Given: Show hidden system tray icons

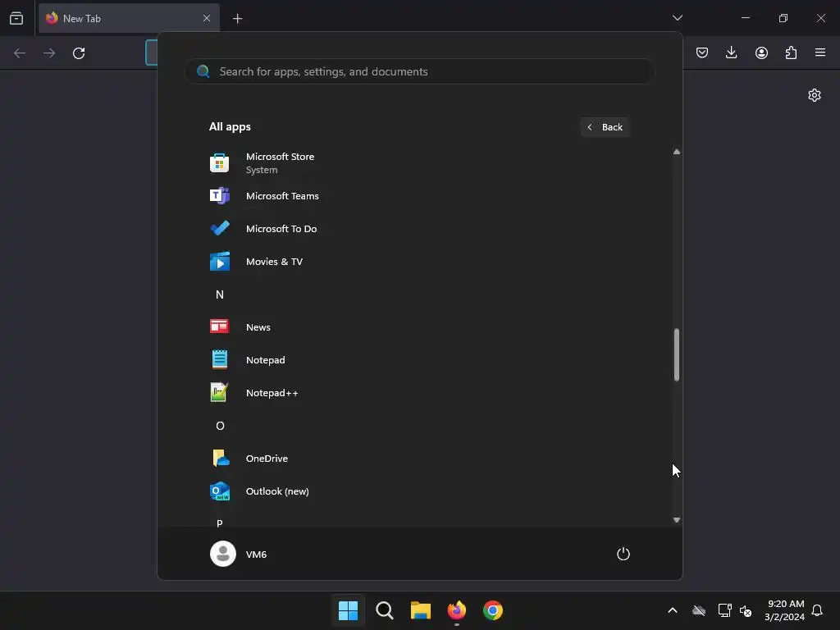Looking at the screenshot, I should pos(673,610).
